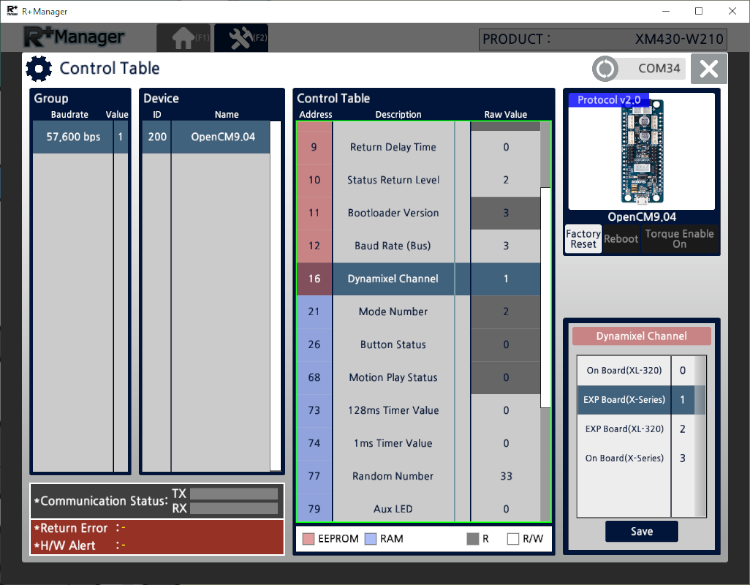Close the Control Table panel
750x585 pixels.
(708, 69)
